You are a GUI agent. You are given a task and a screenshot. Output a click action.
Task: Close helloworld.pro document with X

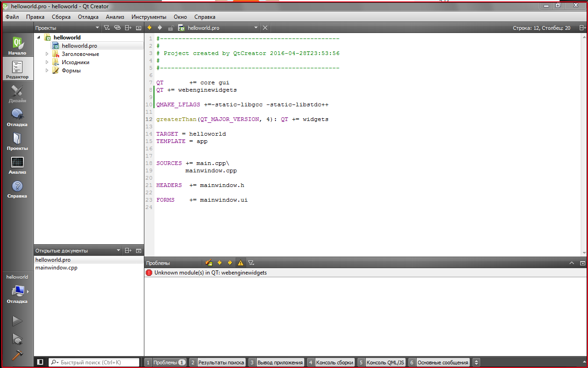[x=265, y=28]
